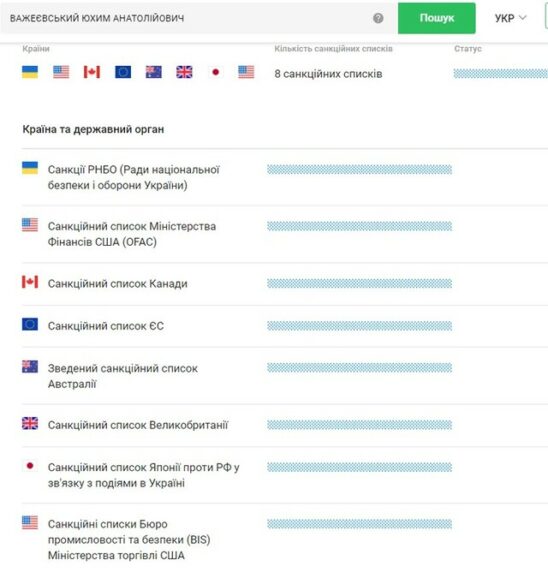The height and width of the screenshot is (578, 548).
Task: Open the BIS sanctions lists entry
Action: coord(129,540)
